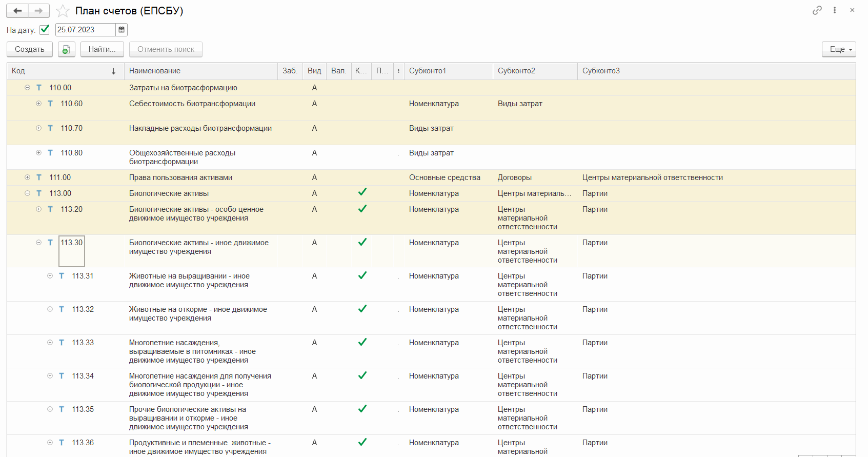868x457 pixels.
Task: Click the Создать button
Action: pyautogui.click(x=30, y=49)
